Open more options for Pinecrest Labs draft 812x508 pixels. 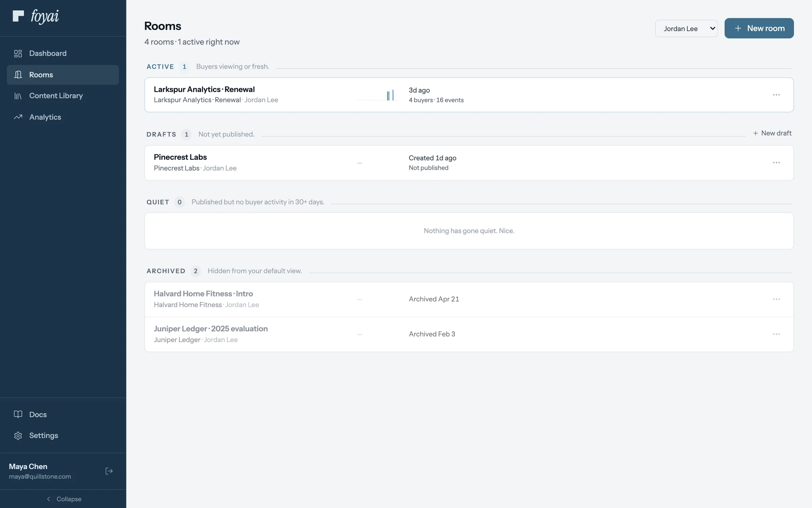click(776, 163)
